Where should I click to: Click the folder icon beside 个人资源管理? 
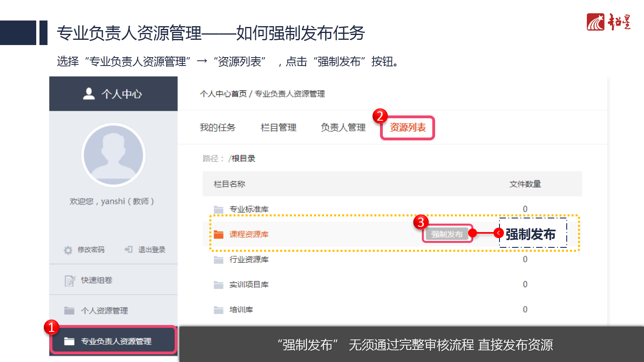pos(69,311)
